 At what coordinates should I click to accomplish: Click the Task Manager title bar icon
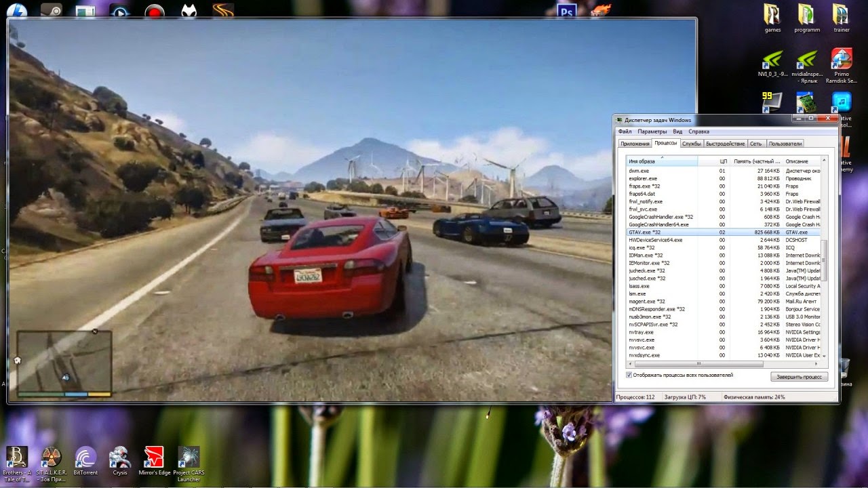pos(620,120)
